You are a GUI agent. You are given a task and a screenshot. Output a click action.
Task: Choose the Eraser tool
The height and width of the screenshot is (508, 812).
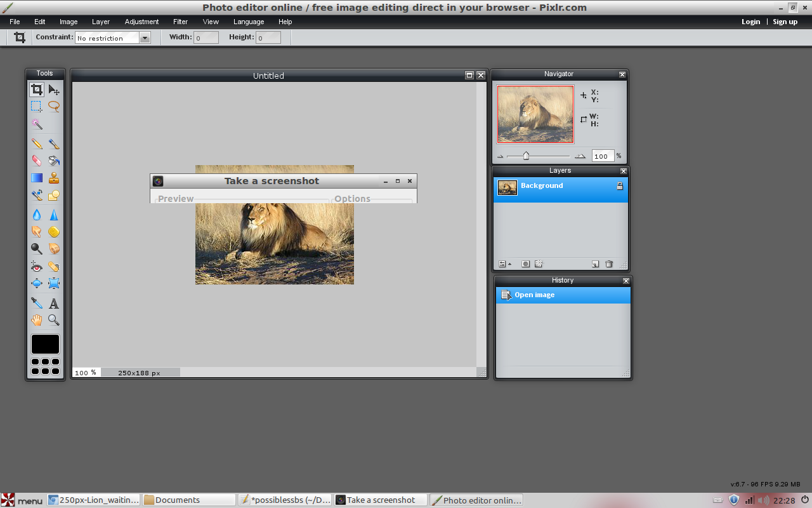pos(37,161)
